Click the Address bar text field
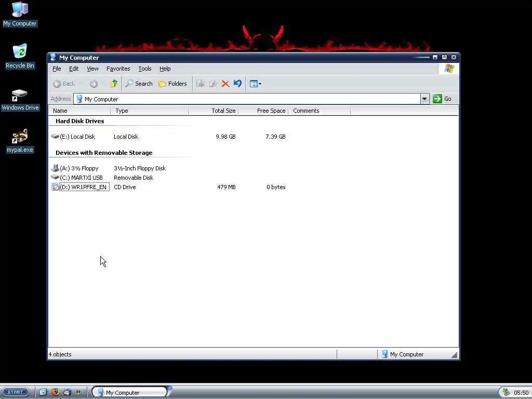532x399 pixels. coord(247,99)
